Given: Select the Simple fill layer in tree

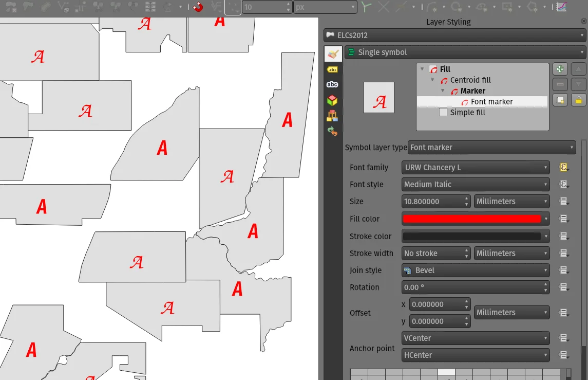Looking at the screenshot, I should click(x=467, y=113).
